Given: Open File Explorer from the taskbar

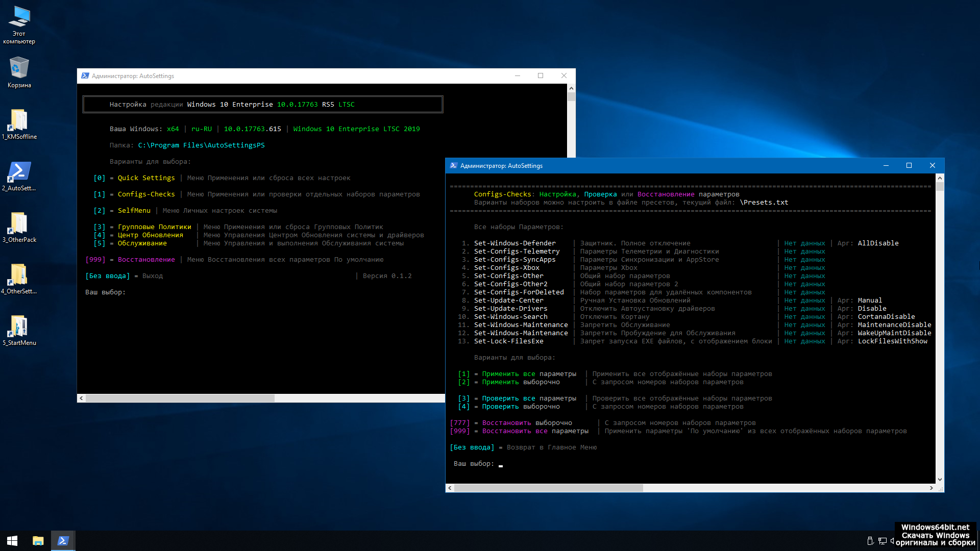Looking at the screenshot, I should pyautogui.click(x=38, y=541).
